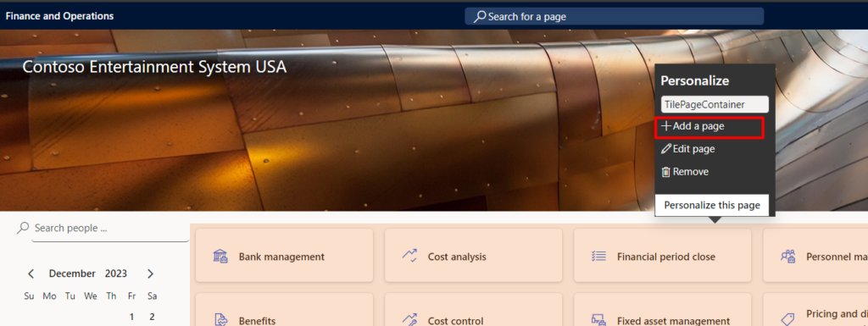Click the Financial period close tile icon
This screenshot has height=326, width=868.
point(598,257)
